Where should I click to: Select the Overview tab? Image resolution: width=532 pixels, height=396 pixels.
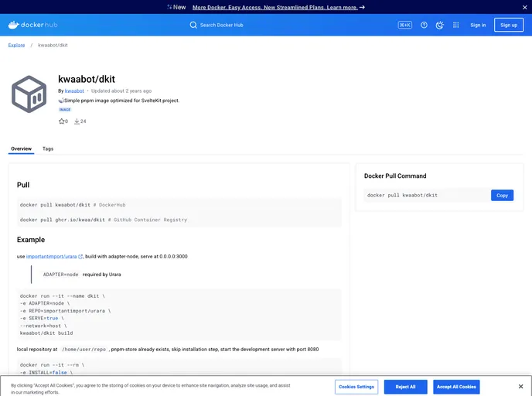coord(21,148)
